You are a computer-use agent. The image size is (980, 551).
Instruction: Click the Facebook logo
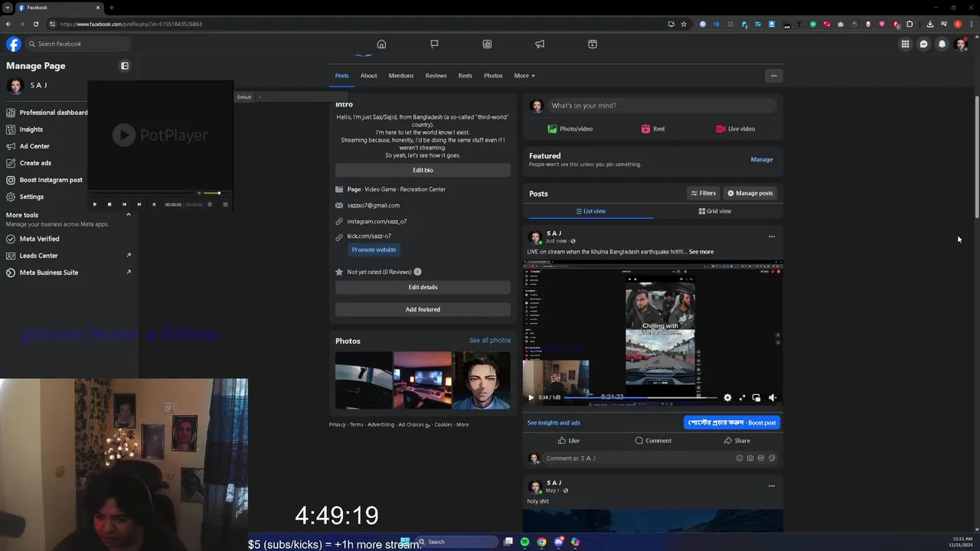tap(14, 44)
